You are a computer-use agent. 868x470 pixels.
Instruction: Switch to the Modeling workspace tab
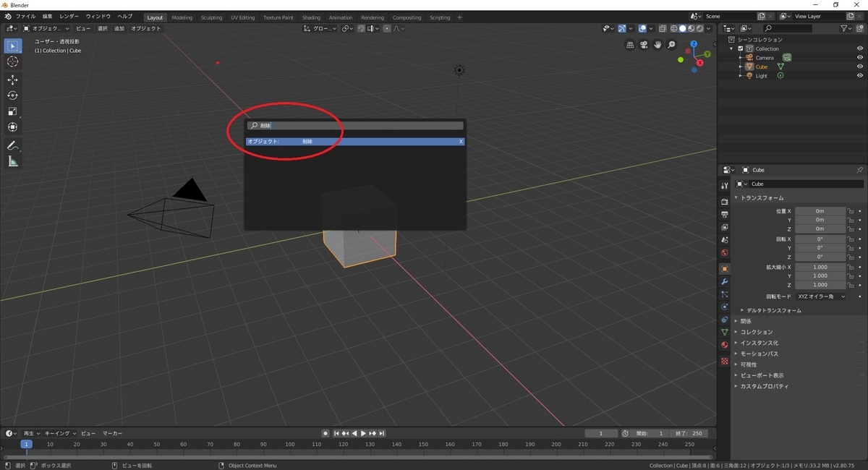click(x=182, y=17)
